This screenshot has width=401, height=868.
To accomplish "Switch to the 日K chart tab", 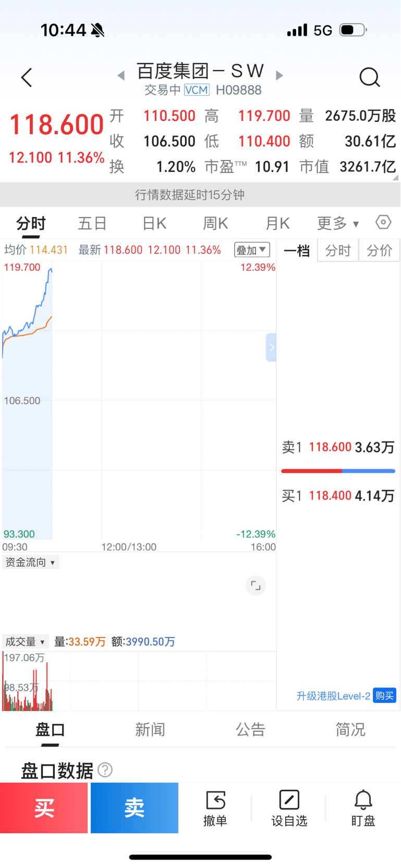I will point(154,224).
